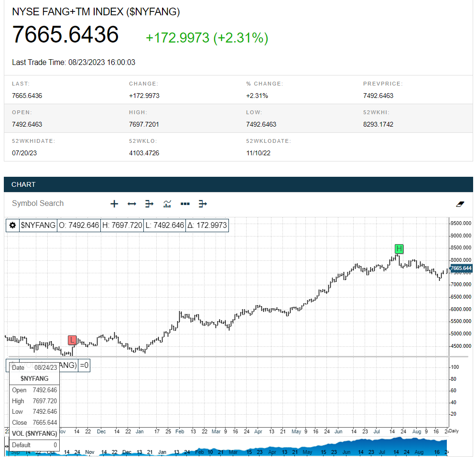Click the Daily interval label on axis

pyautogui.click(x=454, y=431)
